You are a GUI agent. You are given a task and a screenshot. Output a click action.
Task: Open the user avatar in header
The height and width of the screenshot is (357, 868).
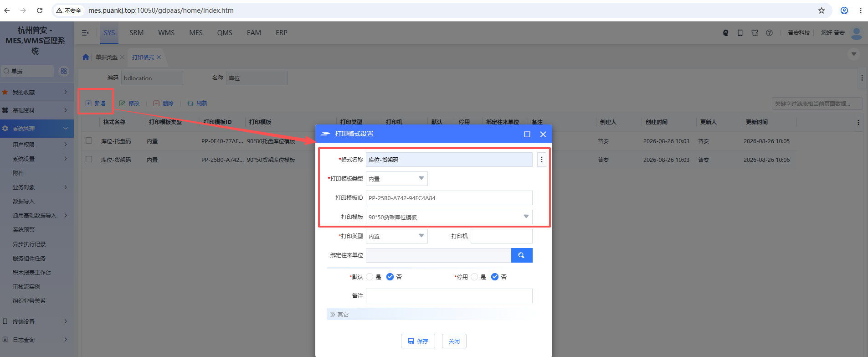[x=857, y=33]
